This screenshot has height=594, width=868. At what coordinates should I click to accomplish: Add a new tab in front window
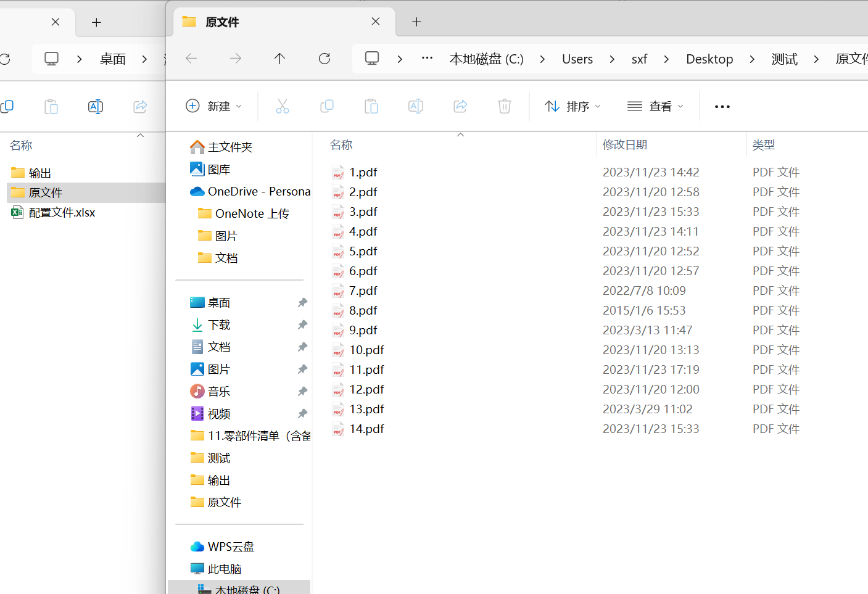click(417, 22)
